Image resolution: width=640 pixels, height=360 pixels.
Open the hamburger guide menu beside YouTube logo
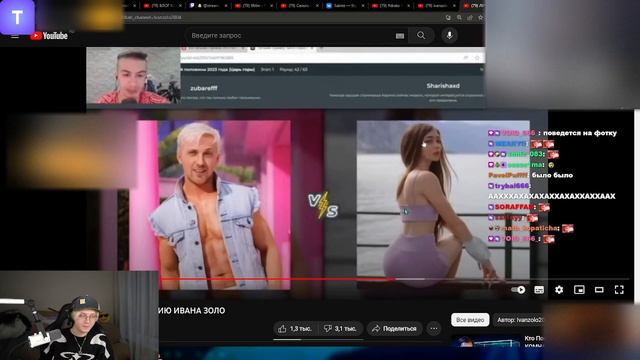(15, 36)
